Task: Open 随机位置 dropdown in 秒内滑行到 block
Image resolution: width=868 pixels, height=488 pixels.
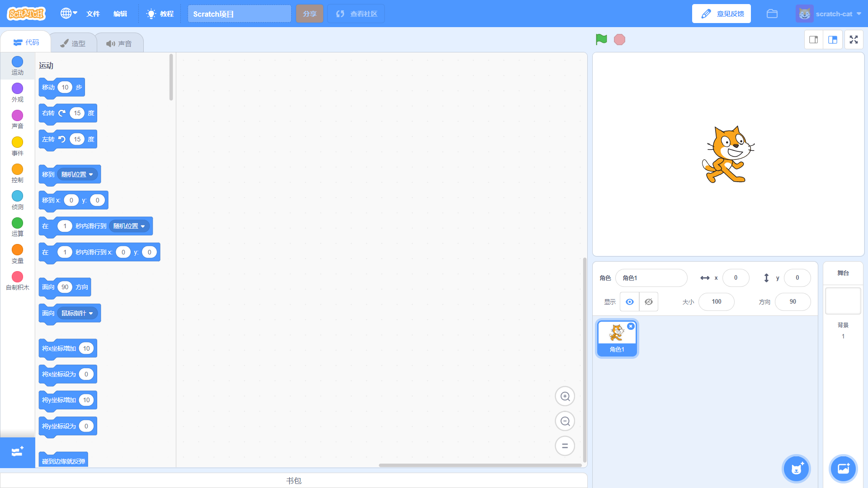Action: [129, 226]
